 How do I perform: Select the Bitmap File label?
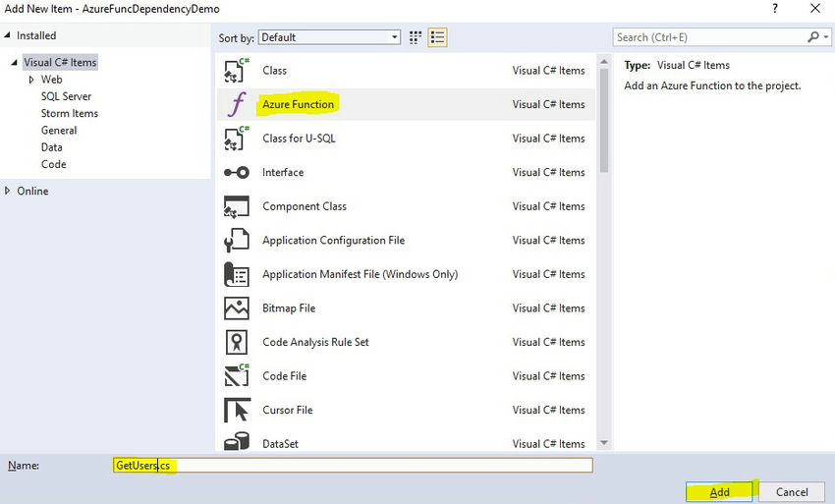tap(289, 308)
